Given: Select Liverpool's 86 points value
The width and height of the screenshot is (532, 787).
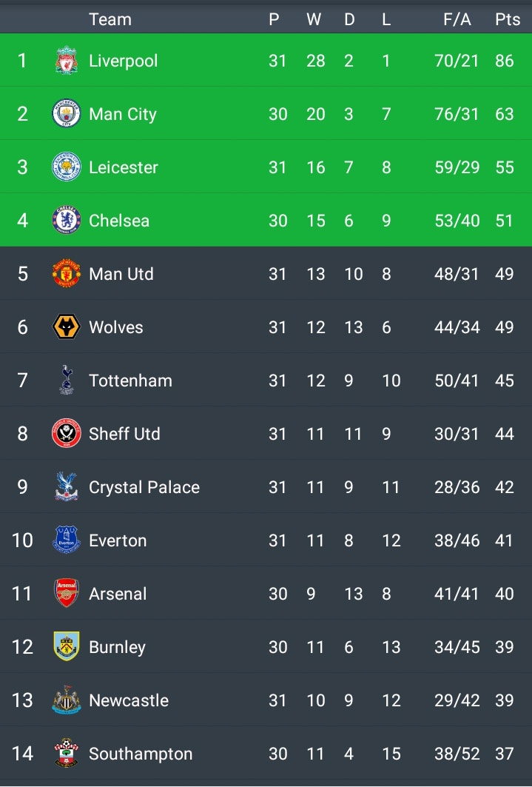Looking at the screenshot, I should click(x=505, y=61).
